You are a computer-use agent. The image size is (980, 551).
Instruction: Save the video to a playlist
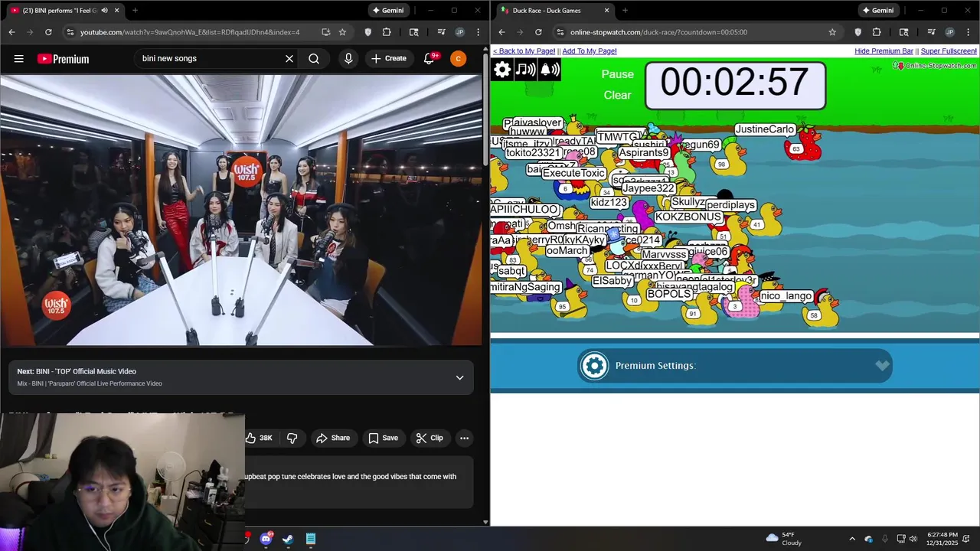(x=384, y=438)
